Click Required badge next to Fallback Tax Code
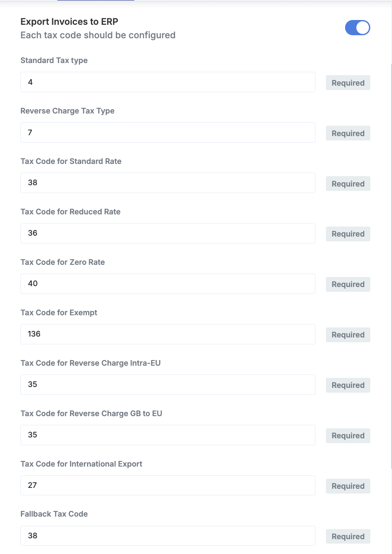392x554 pixels. 348,537
